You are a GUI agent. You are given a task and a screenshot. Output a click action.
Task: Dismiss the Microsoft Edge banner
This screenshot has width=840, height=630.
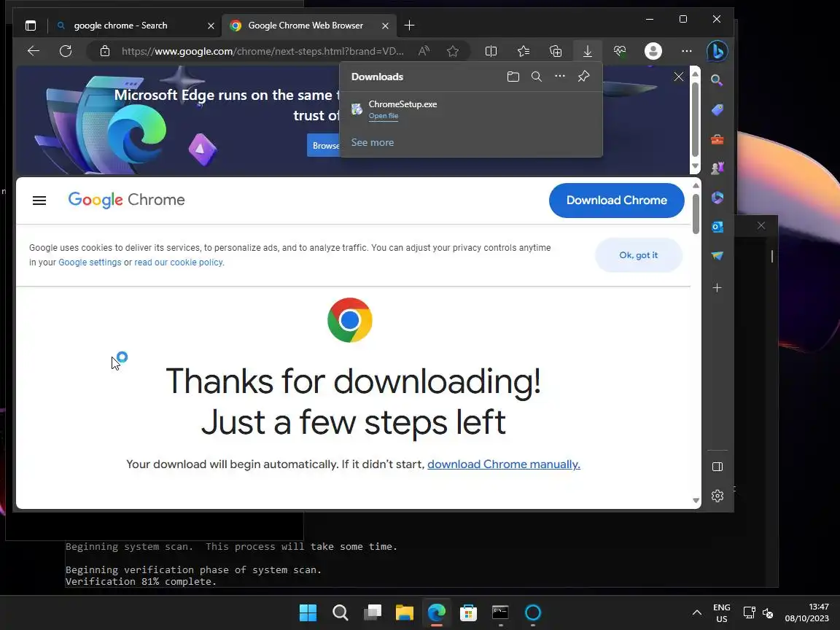point(678,77)
